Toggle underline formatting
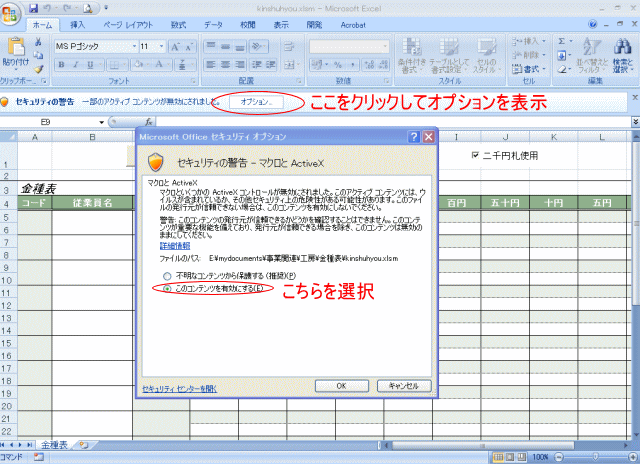The height and width of the screenshot is (464, 640). coord(90,64)
